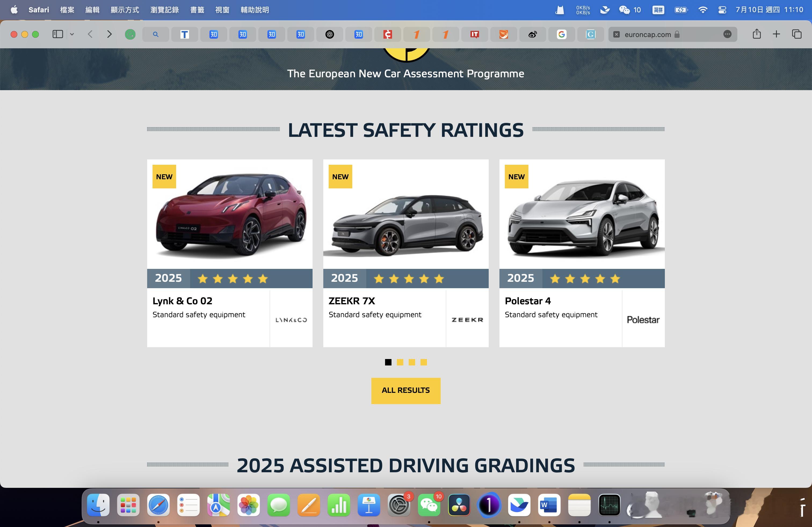Screen dimensions: 812x527
Task: Click the ZEEKR 7X title
Action: pyautogui.click(x=352, y=301)
